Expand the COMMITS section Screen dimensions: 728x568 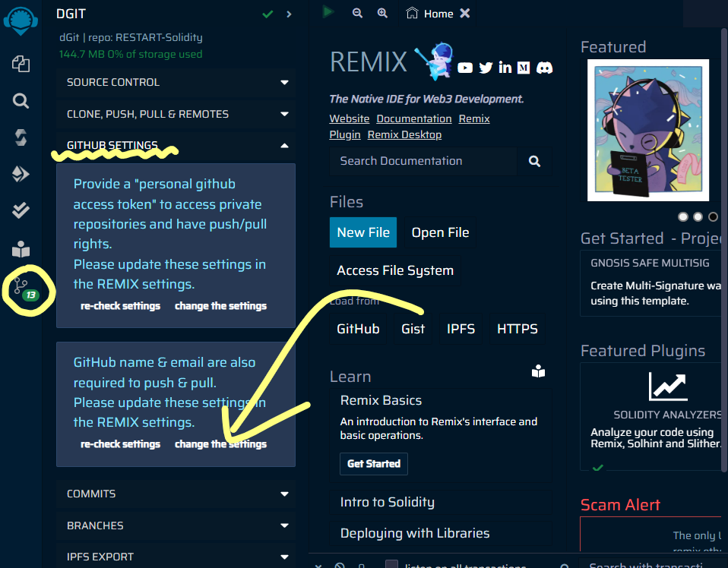coord(176,494)
